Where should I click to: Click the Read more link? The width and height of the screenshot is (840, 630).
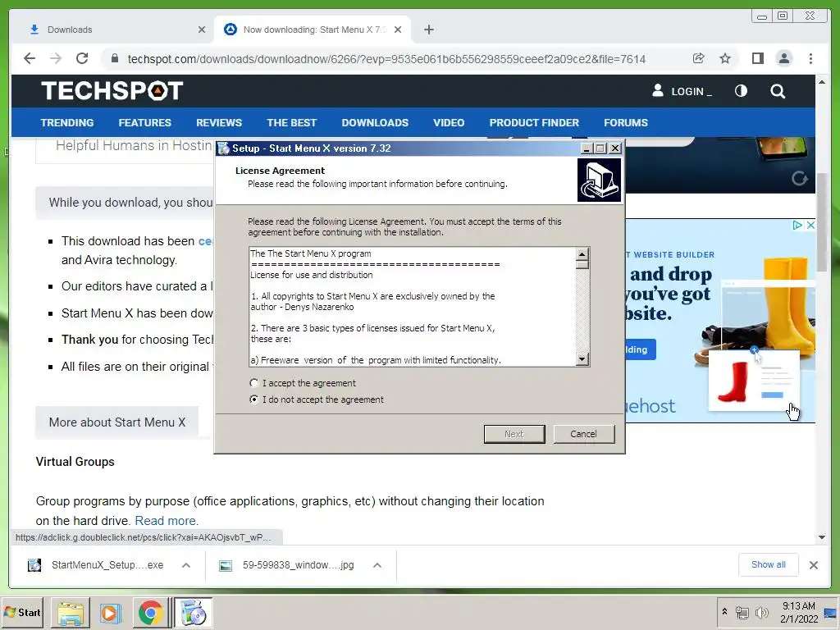point(166,521)
